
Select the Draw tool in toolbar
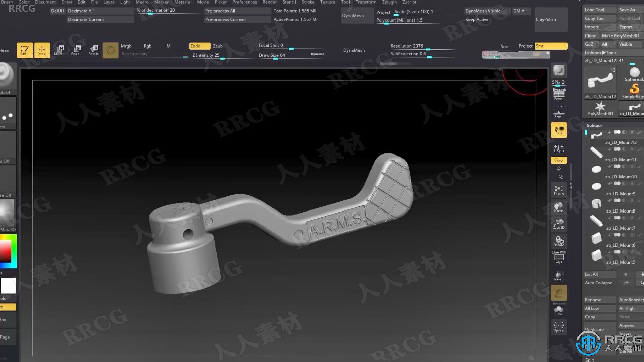click(x=41, y=50)
